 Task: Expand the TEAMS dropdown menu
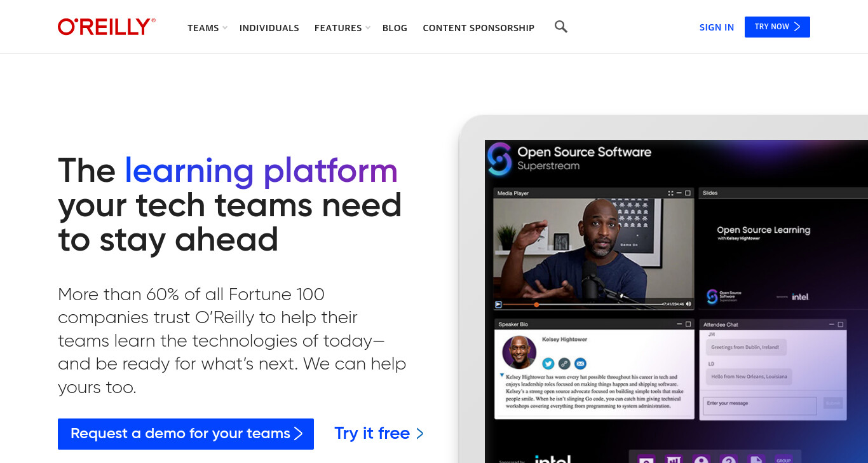tap(207, 28)
